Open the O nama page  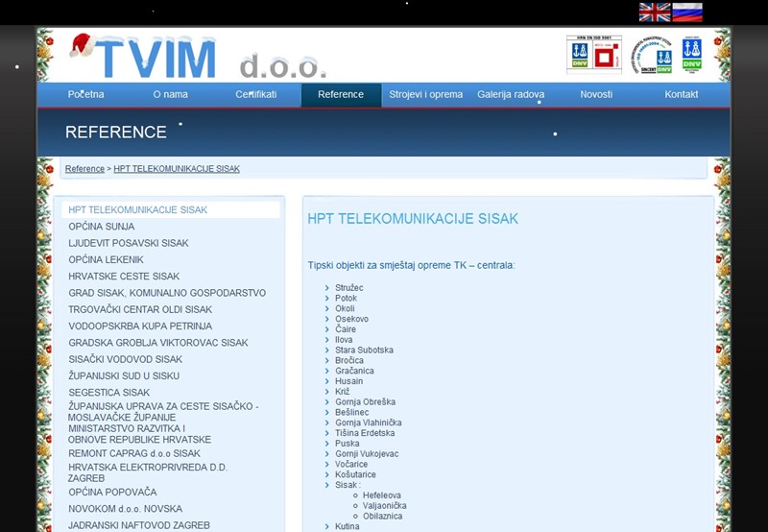pyautogui.click(x=171, y=94)
